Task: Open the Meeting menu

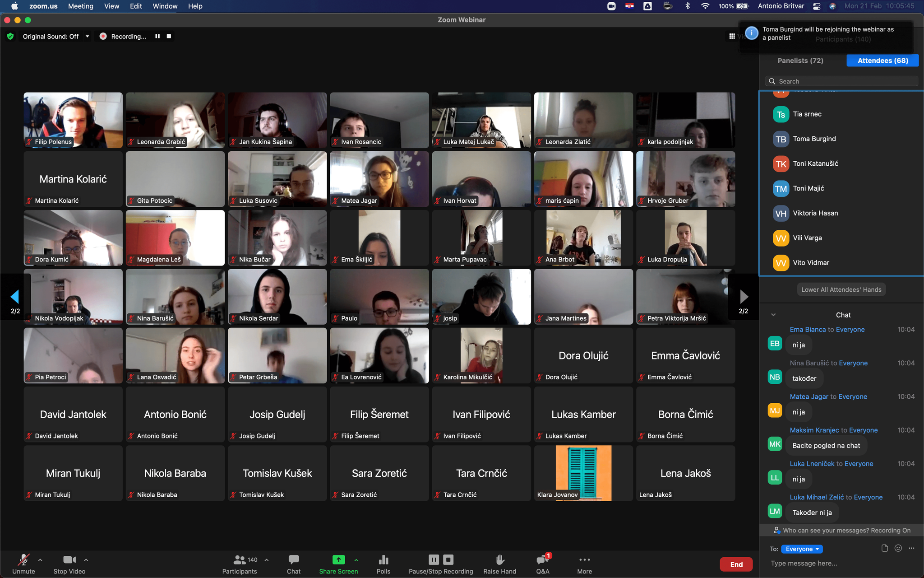Action: click(x=81, y=6)
